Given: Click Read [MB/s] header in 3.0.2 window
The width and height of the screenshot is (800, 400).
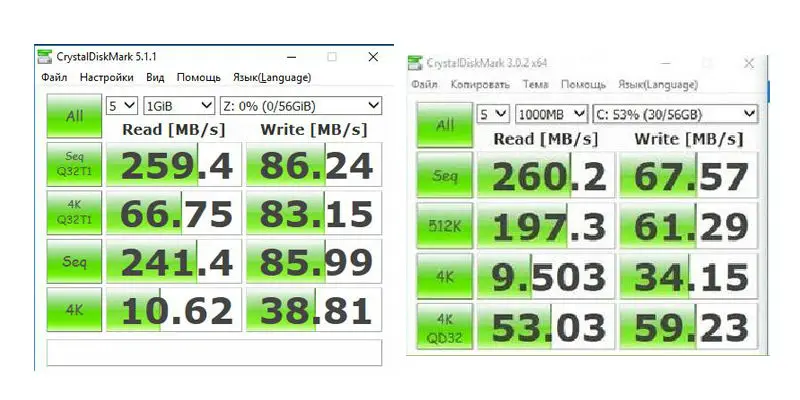Looking at the screenshot, I should tap(545, 139).
